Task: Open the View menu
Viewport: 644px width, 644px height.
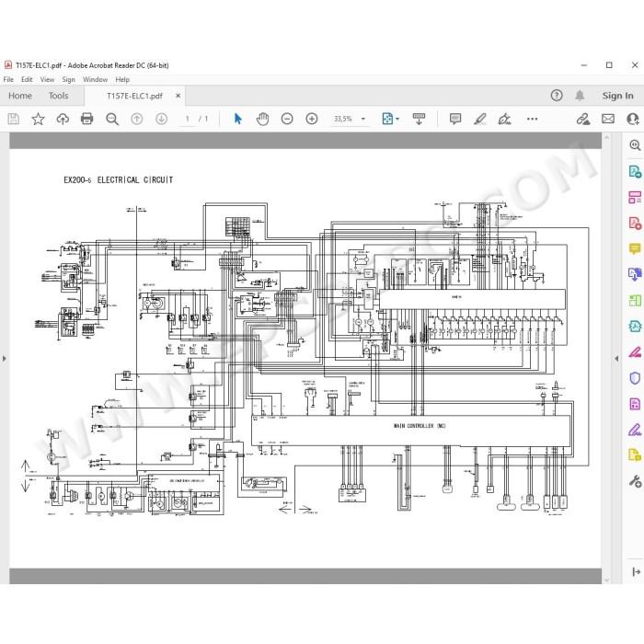Action: [x=47, y=80]
